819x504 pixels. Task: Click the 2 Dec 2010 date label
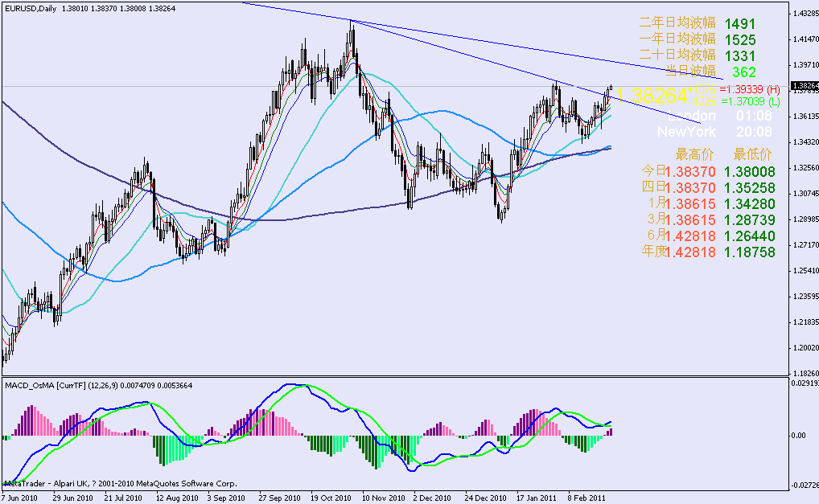432,498
